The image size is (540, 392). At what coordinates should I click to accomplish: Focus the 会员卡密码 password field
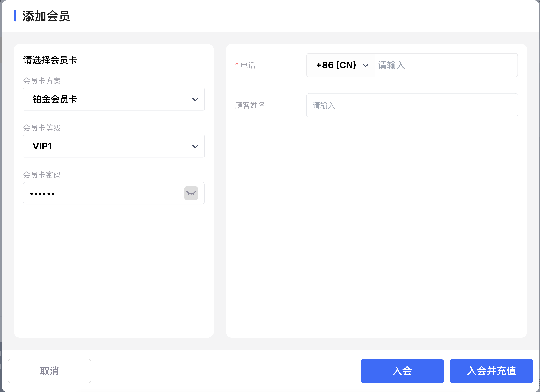[102, 193]
